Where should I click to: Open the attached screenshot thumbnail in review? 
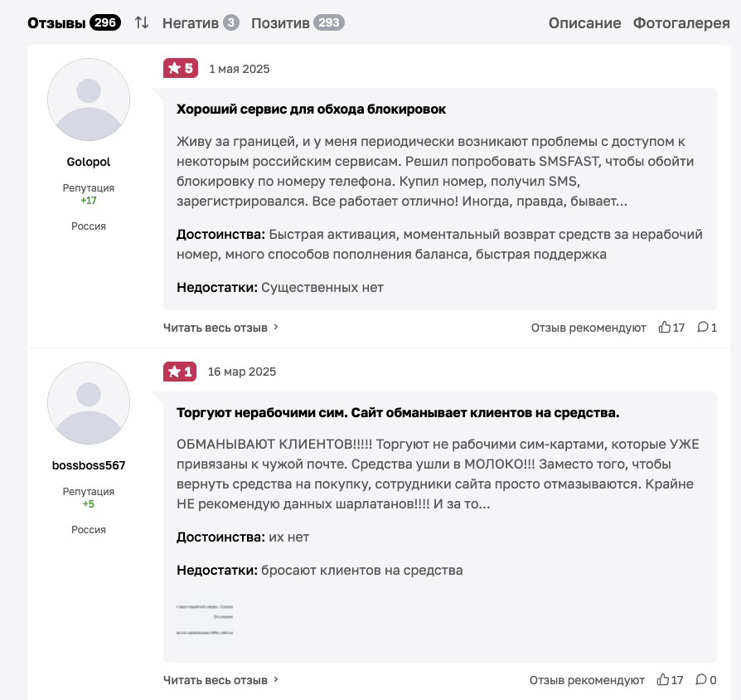tap(206, 620)
